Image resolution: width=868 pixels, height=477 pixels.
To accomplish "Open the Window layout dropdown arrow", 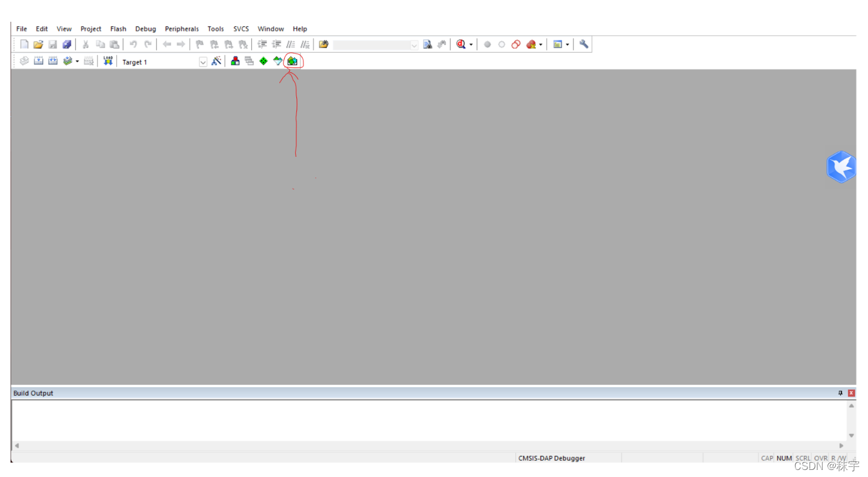I will point(567,45).
